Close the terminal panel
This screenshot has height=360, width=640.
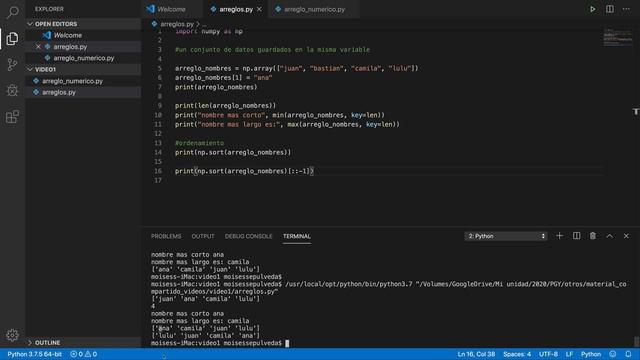tap(626, 236)
